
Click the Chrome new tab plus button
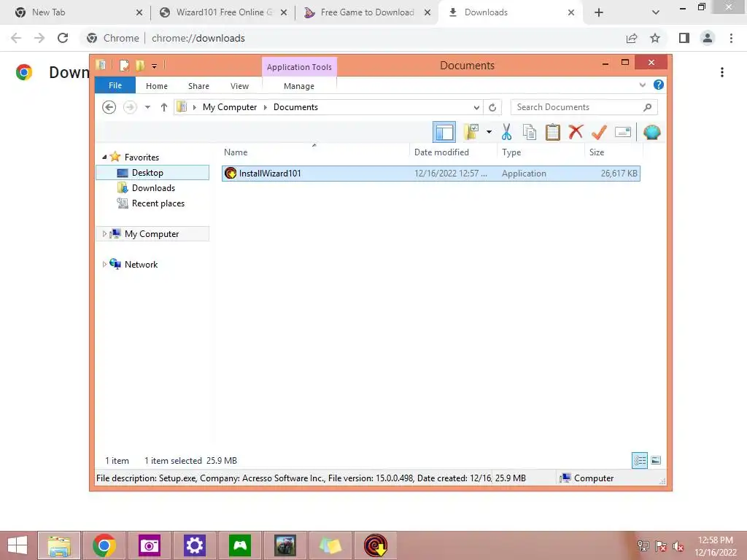click(599, 13)
